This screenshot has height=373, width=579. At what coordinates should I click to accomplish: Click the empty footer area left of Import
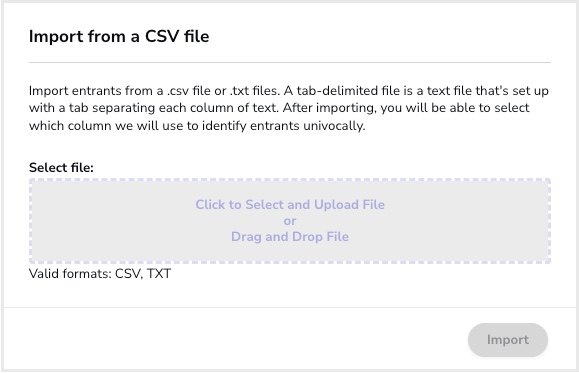click(x=236, y=340)
